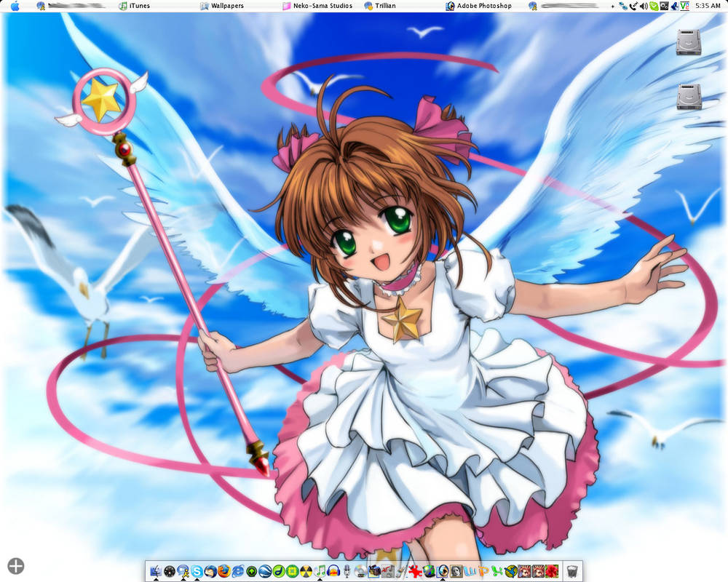Click the network connection icon in menu bar
Image resolution: width=728 pixels, height=582 pixels.
pos(622,6)
